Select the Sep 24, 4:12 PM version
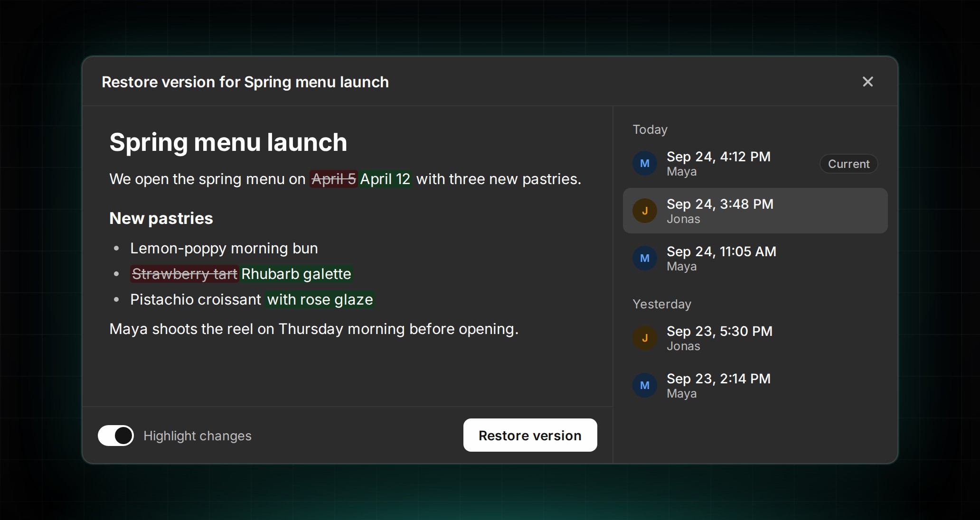This screenshot has height=520, width=980. (755, 163)
